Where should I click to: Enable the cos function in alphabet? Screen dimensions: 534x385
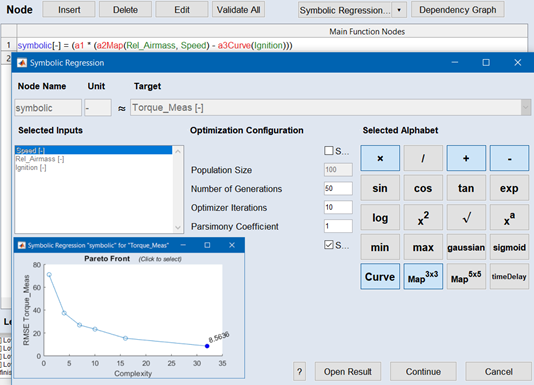click(423, 188)
